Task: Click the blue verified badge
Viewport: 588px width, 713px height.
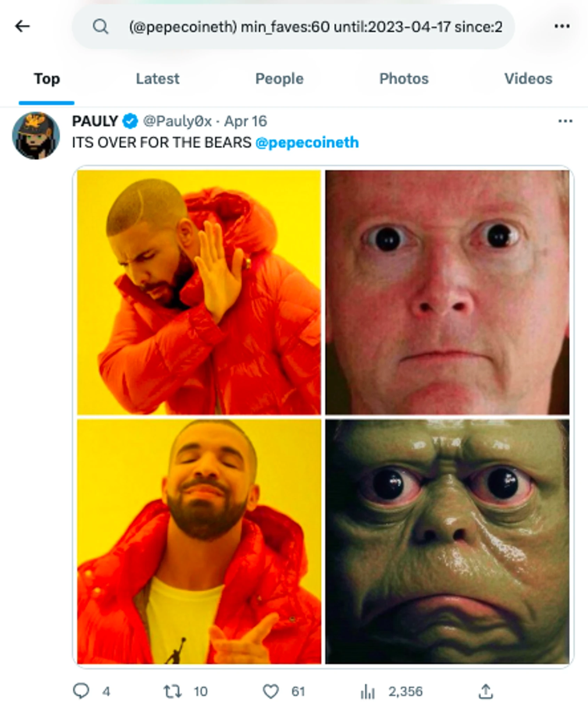Action: (x=130, y=122)
